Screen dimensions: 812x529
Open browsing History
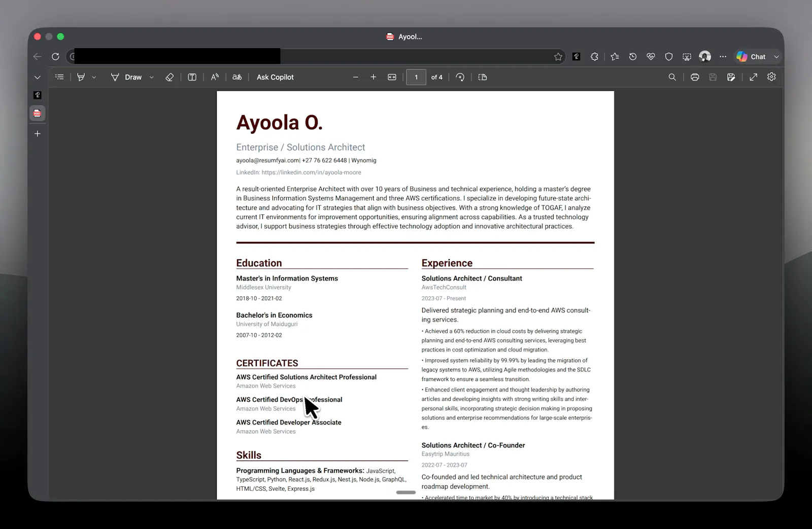click(633, 57)
